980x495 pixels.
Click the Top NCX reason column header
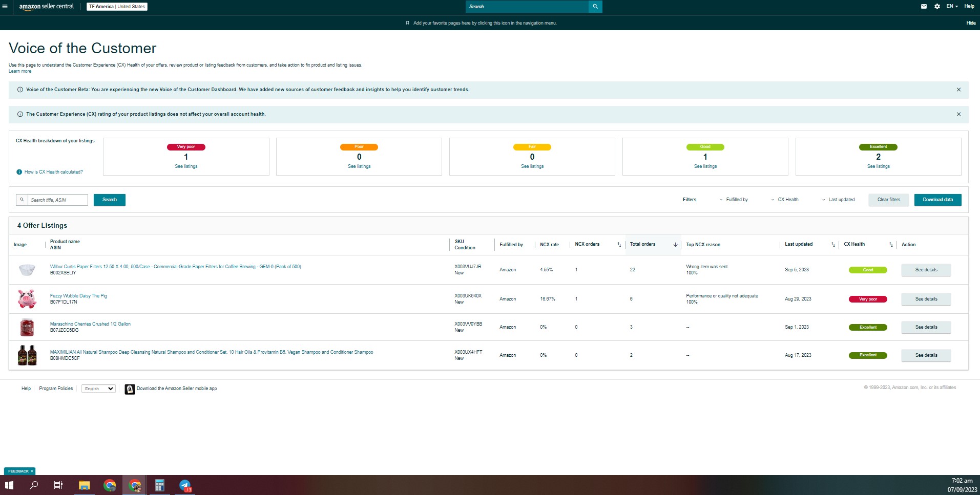pos(703,245)
